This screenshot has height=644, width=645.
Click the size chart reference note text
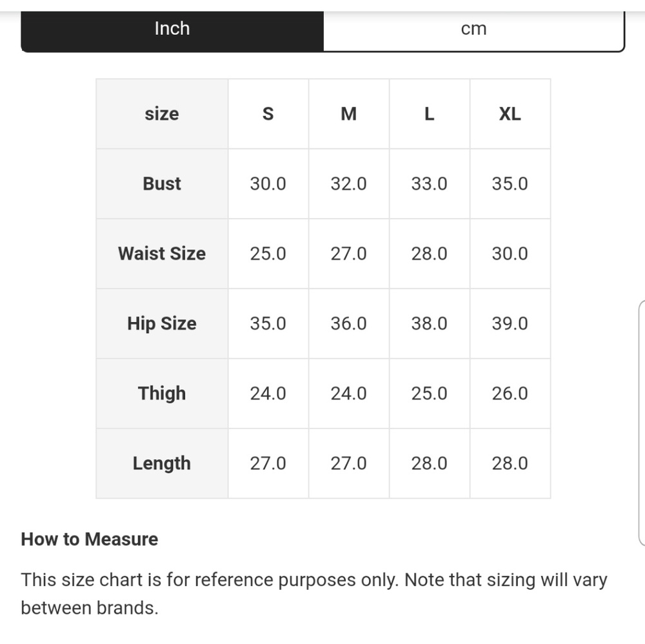click(314, 594)
